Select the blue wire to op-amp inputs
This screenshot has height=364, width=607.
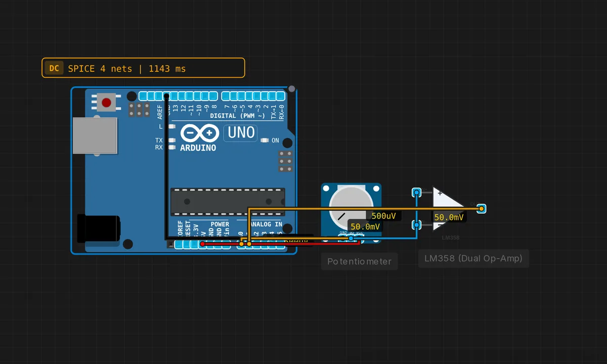[x=416, y=209]
